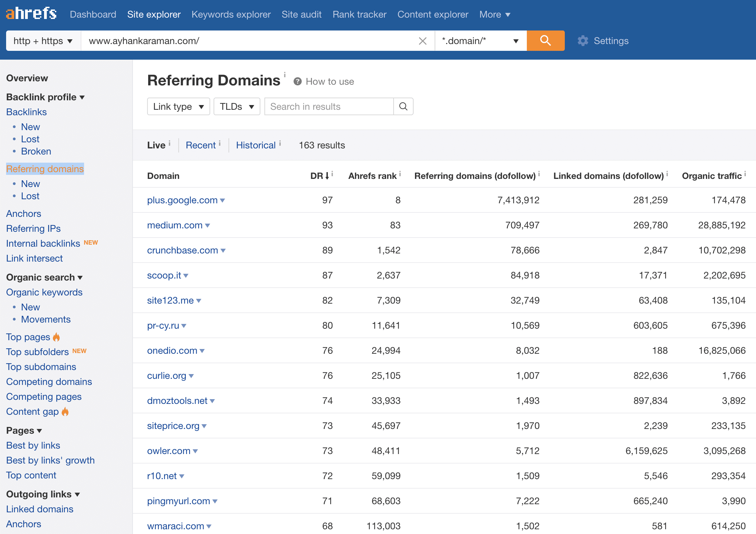Expand onedio.com row dropdown arrow

pyautogui.click(x=202, y=351)
